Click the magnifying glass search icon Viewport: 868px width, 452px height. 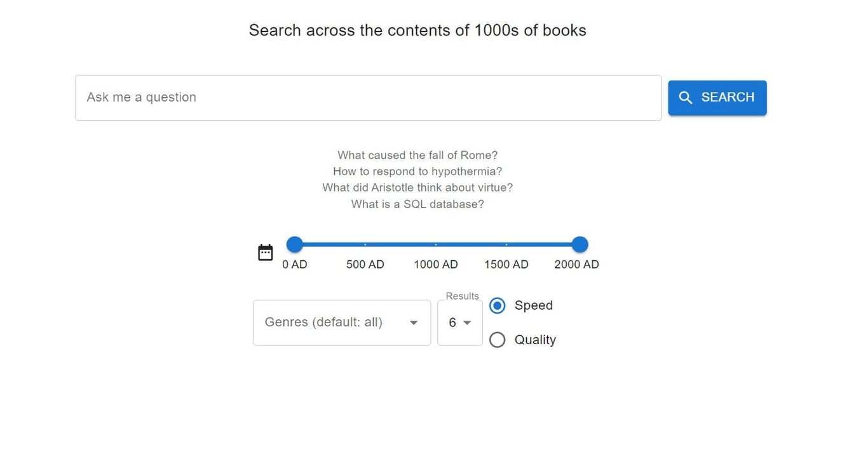coord(685,97)
